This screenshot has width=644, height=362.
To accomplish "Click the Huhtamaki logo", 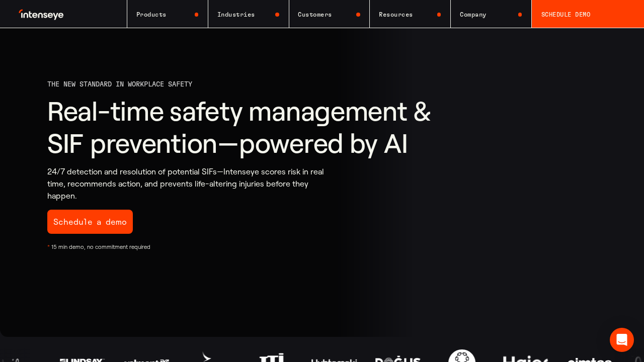I will (334, 360).
